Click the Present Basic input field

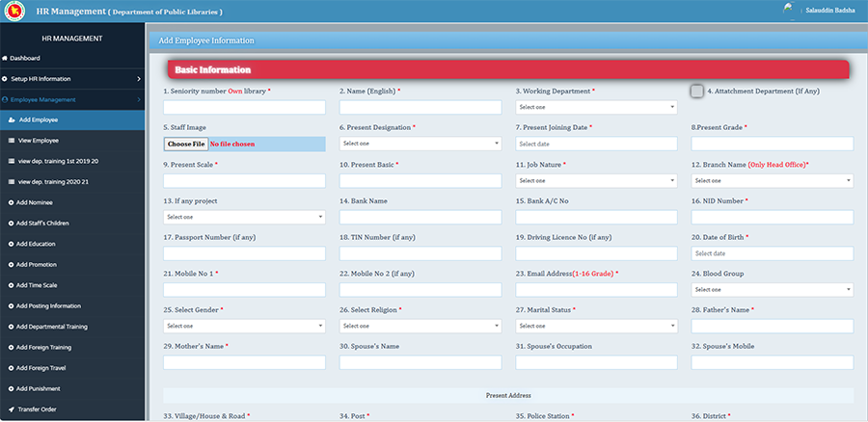coord(420,181)
